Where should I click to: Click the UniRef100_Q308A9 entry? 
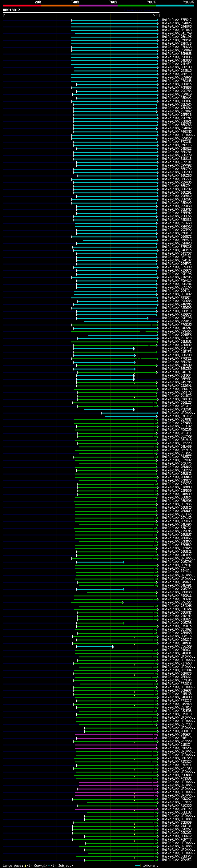click(x=176, y=50)
